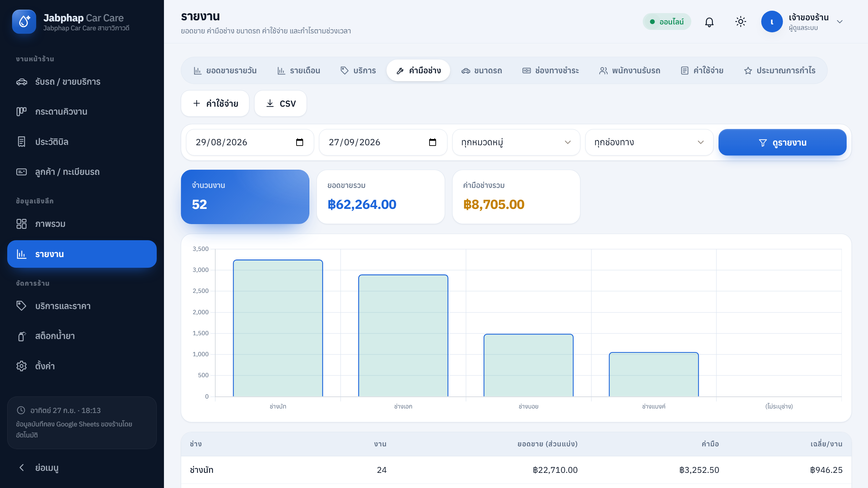Image resolution: width=868 pixels, height=488 pixels.
Task: Switch to พนักงานรับรถ tab
Action: (630, 71)
